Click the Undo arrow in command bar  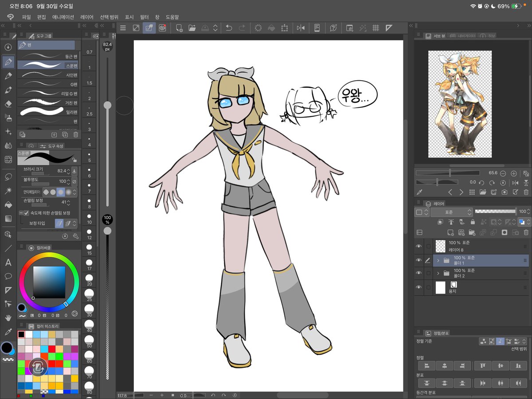(229, 28)
